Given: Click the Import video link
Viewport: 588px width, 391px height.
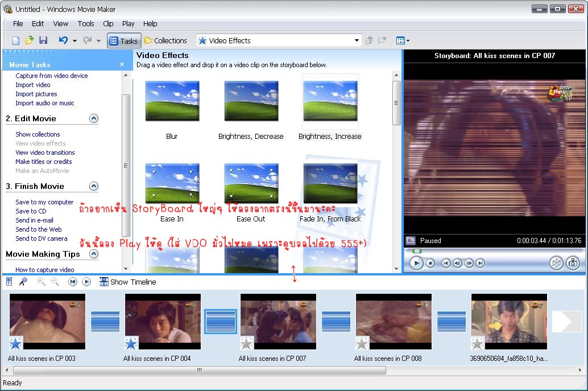Looking at the screenshot, I should 33,85.
